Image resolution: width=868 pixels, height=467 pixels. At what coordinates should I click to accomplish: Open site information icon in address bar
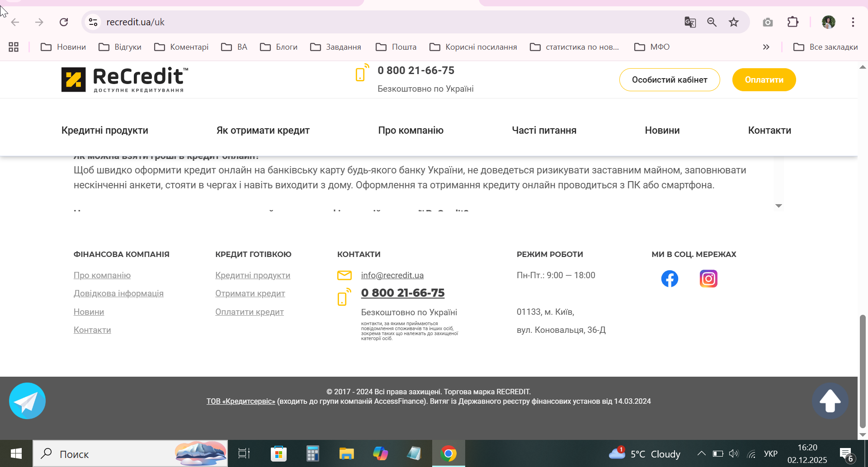[93, 22]
